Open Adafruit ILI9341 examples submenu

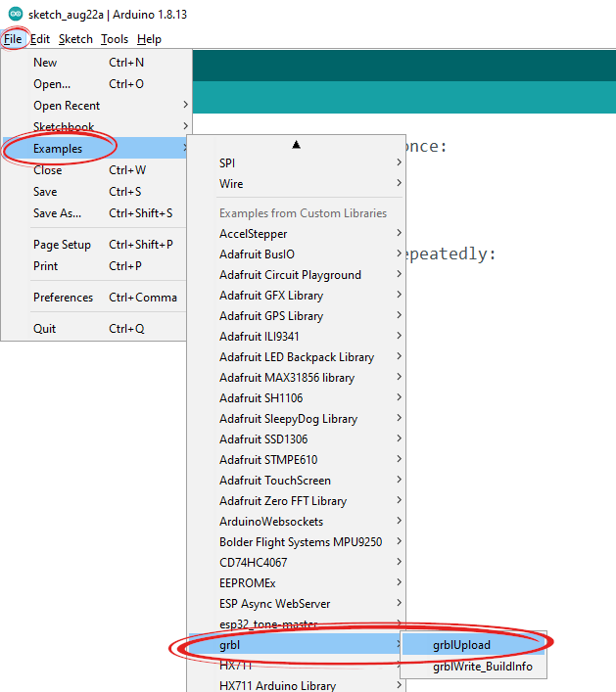point(297,337)
